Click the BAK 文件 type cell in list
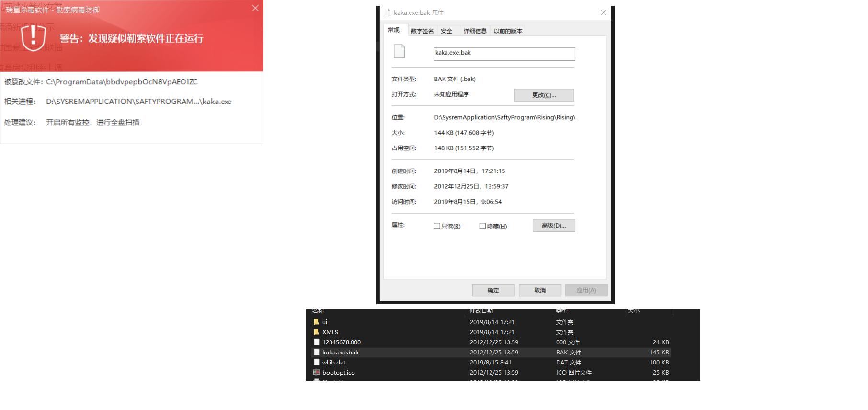The width and height of the screenshot is (868, 410). click(569, 352)
